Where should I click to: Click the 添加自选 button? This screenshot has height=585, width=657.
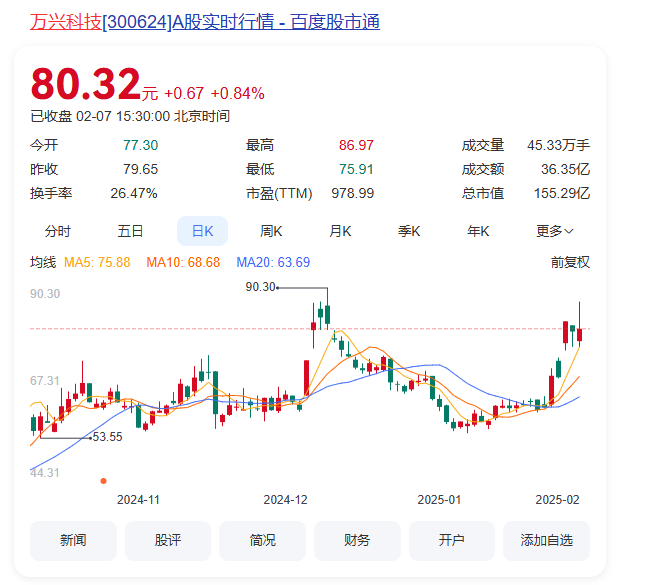tap(546, 541)
